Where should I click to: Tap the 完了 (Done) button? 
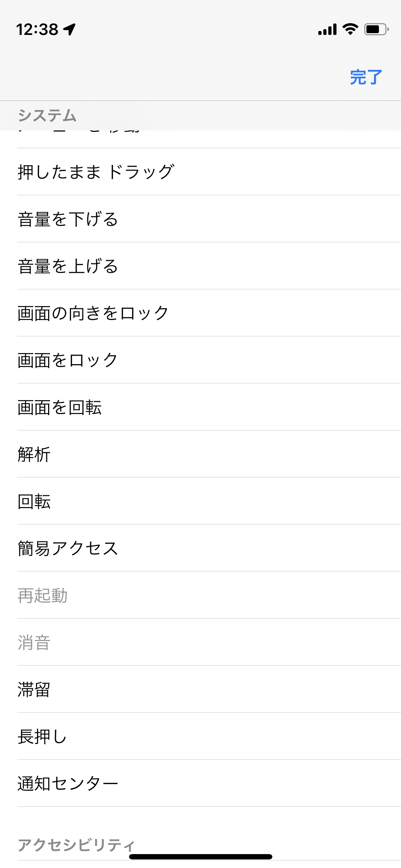click(366, 77)
